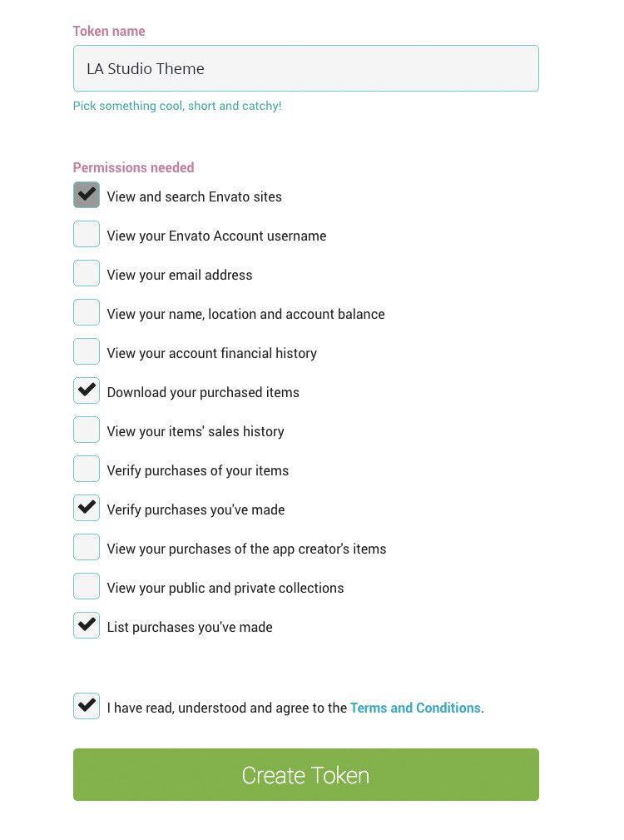Screen dimensions: 624x840
Task: Tick View purchases of app creator's items
Action: (x=87, y=548)
